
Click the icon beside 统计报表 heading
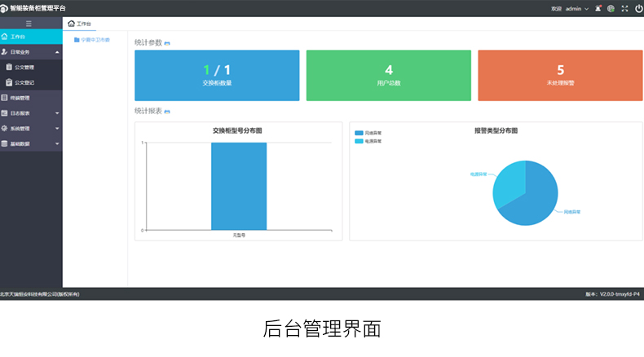(168, 111)
